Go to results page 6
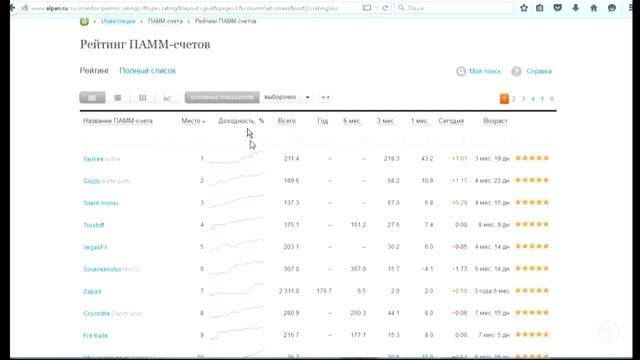 coord(552,99)
